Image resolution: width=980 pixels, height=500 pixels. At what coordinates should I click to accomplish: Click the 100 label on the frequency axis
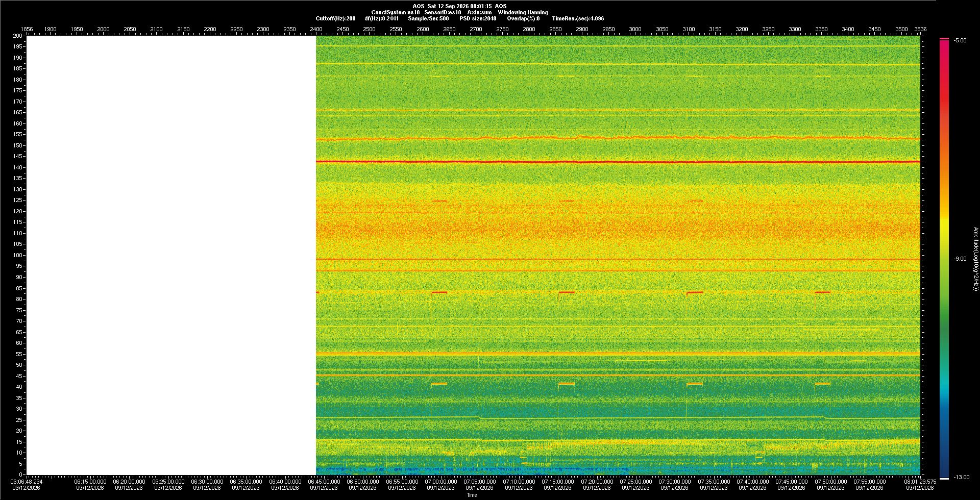click(18, 255)
